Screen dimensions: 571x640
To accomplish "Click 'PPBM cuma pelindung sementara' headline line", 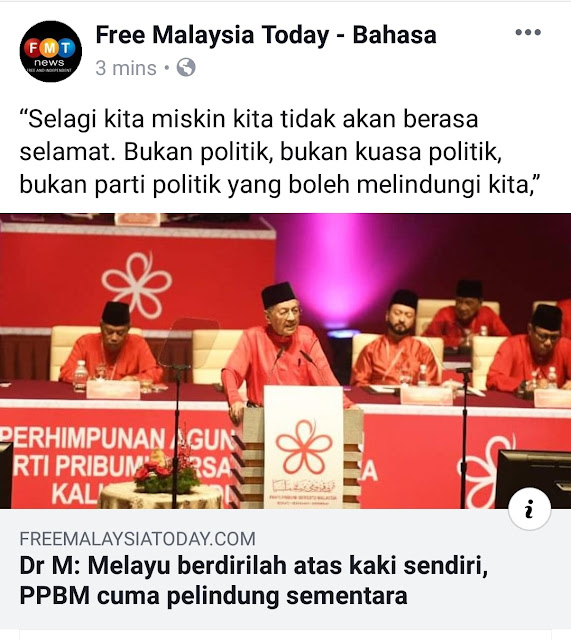I will 213,596.
